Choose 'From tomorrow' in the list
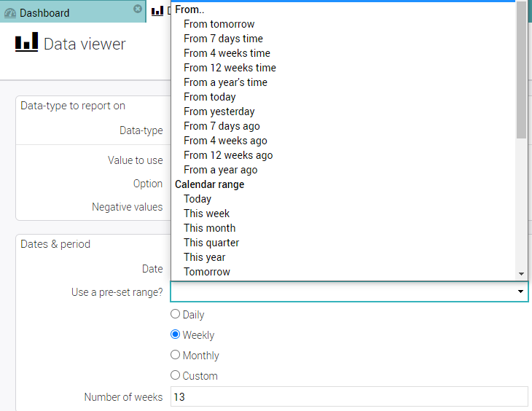This screenshot has width=532, height=411. point(219,24)
